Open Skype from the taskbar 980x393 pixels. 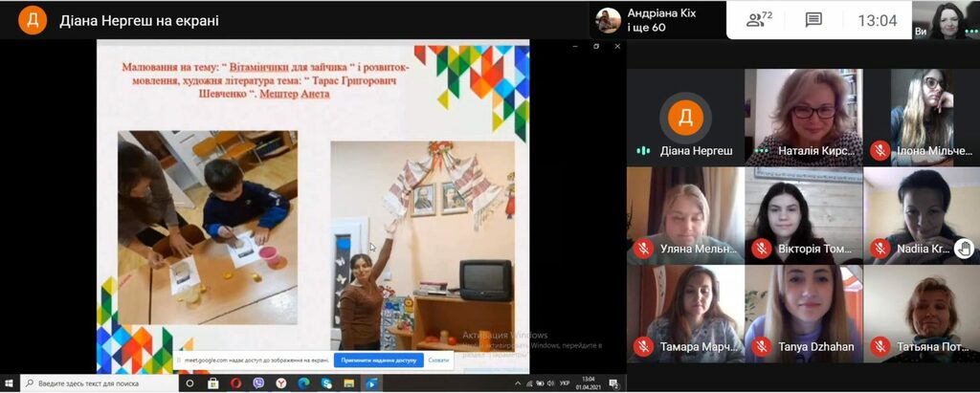tap(326, 383)
